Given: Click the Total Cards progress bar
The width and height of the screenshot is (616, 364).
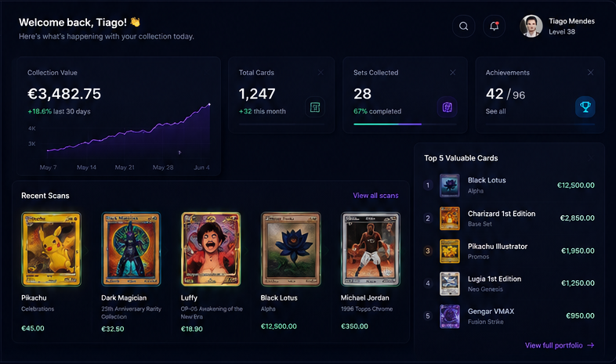Looking at the screenshot, I should [281, 124].
